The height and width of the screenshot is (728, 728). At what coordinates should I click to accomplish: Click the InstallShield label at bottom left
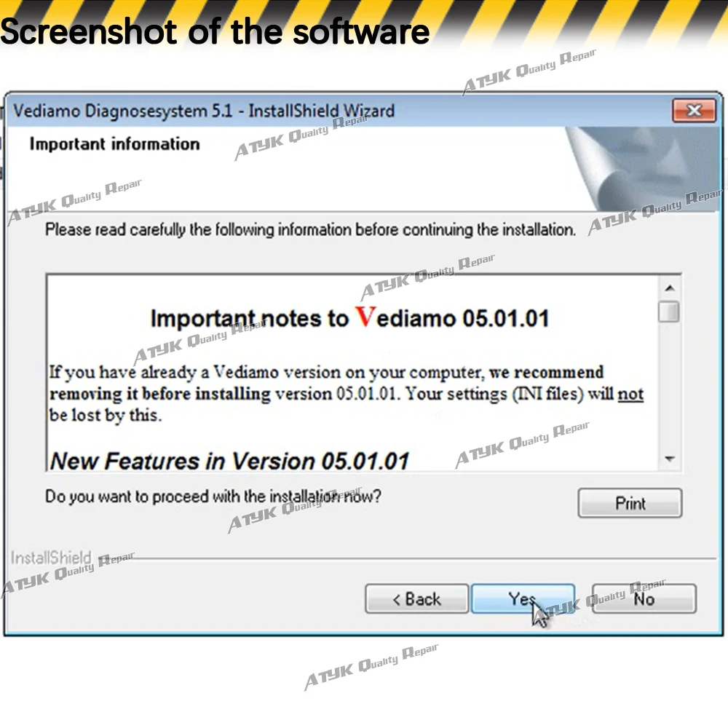pos(51,558)
